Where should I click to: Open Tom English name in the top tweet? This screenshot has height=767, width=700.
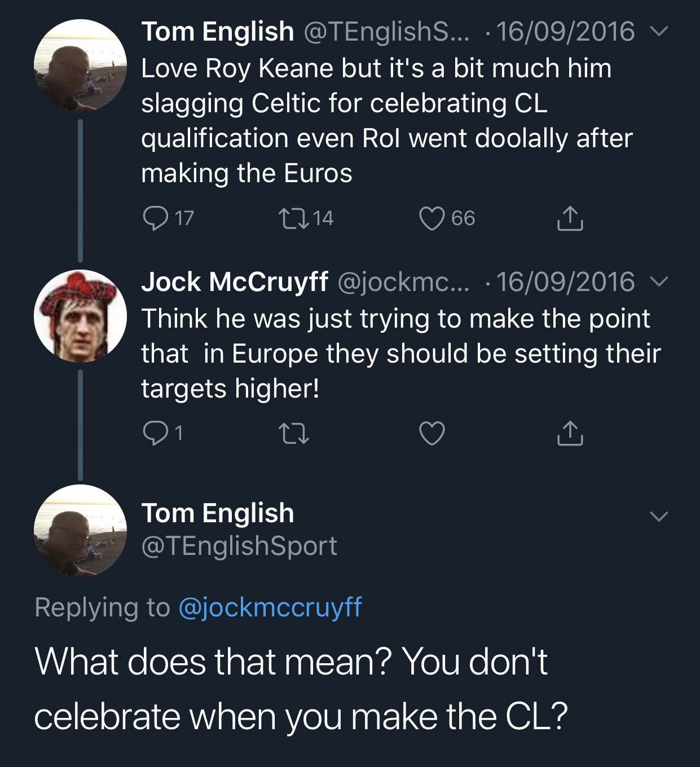(x=217, y=31)
